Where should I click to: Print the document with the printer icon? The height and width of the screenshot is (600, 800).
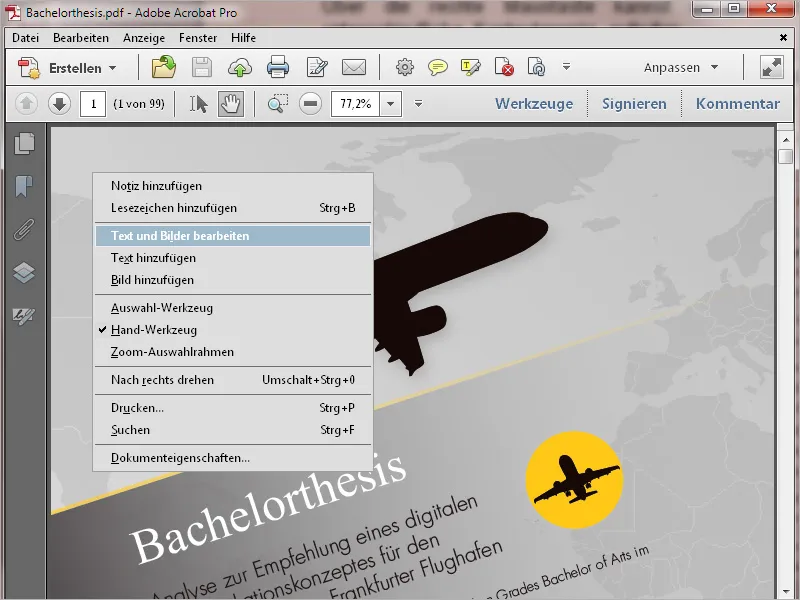point(278,67)
